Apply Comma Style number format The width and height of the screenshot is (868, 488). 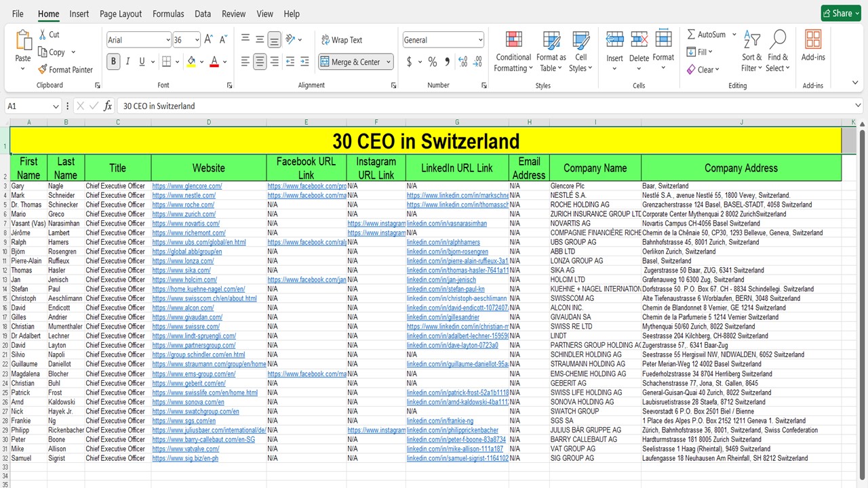click(x=447, y=62)
